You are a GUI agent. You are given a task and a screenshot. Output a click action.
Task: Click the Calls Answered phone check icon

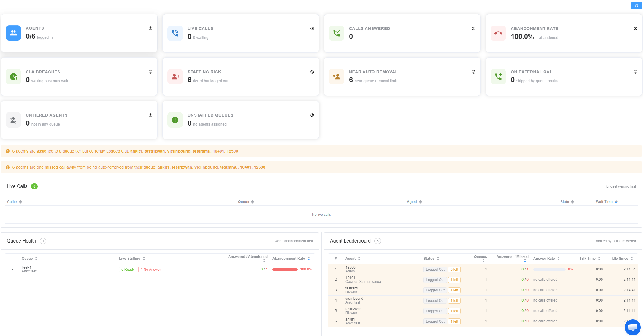point(337,33)
